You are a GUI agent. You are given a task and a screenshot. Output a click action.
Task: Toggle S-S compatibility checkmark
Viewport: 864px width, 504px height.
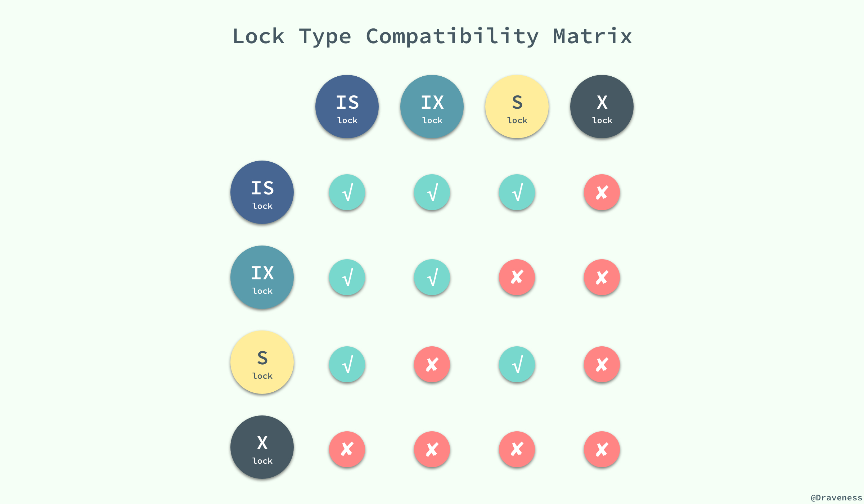tap(517, 365)
